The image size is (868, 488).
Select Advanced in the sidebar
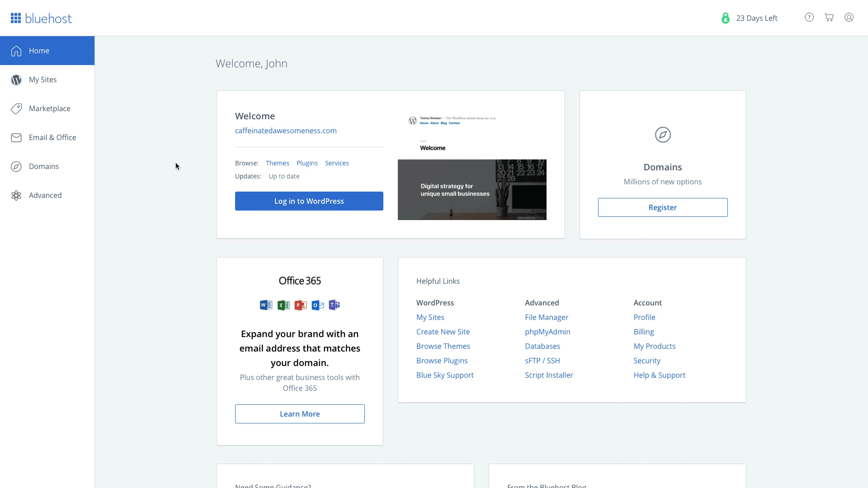[45, 195]
